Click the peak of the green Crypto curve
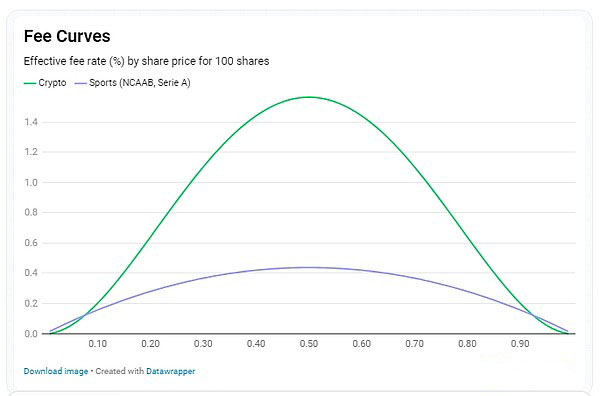Viewport: 600px width, 396px height. [x=309, y=97]
